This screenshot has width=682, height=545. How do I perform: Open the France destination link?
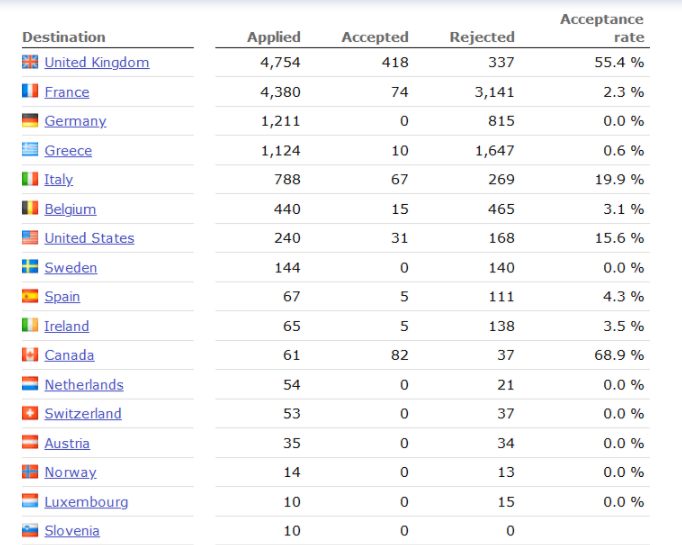coord(67,92)
